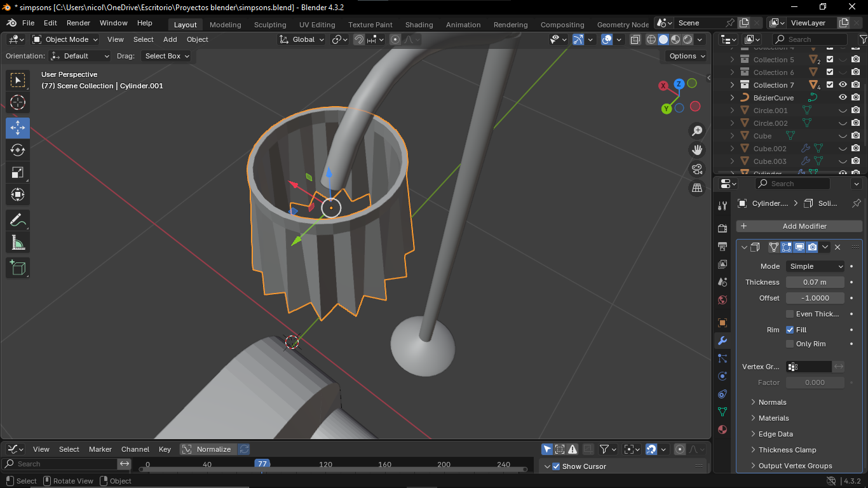Activate the Transform tool

18,194
